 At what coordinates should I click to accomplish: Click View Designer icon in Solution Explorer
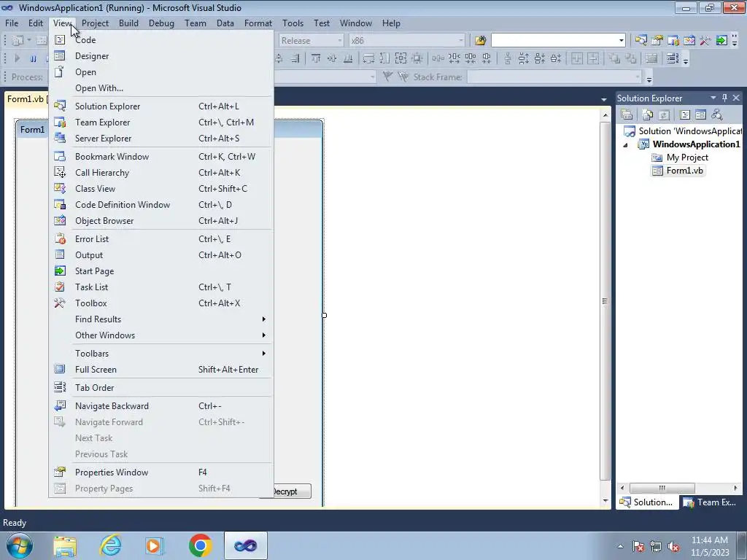(701, 114)
